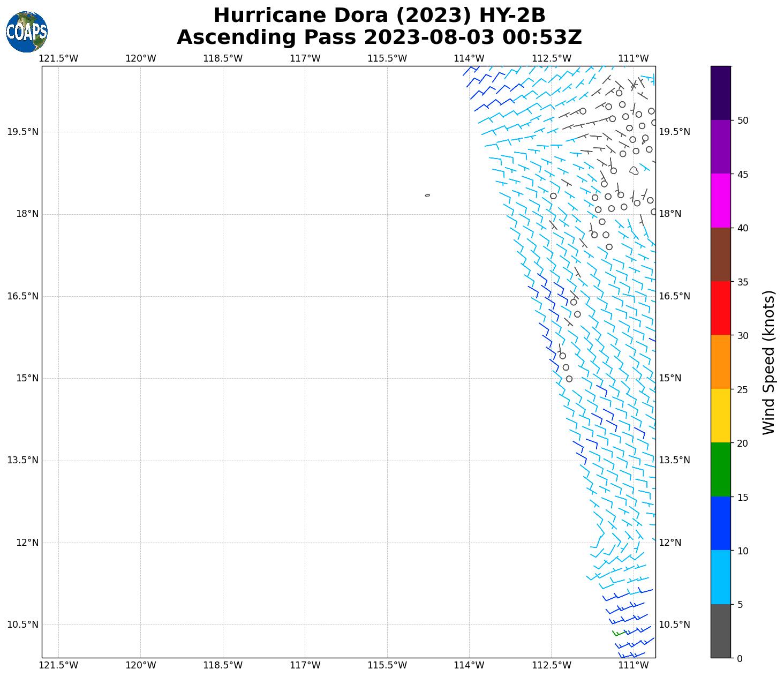This screenshot has height=677, width=784.
Task: Click the 15°N label on left axis
Action: point(27,378)
